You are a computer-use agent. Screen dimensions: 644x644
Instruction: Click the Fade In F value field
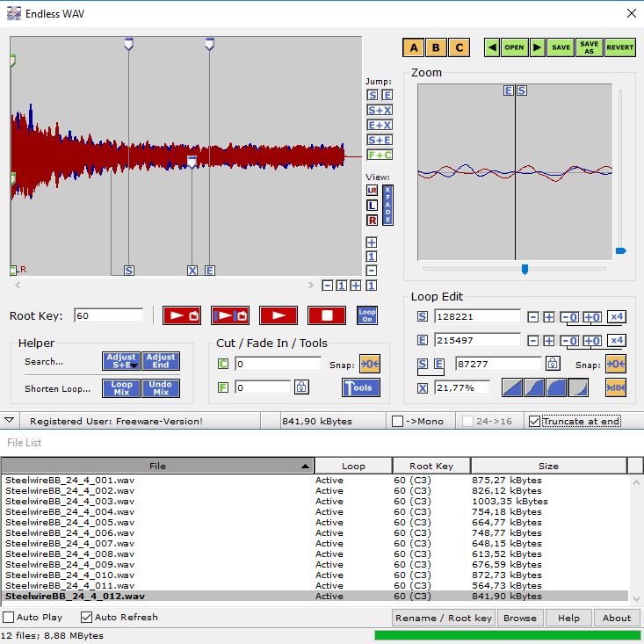[x=263, y=387]
